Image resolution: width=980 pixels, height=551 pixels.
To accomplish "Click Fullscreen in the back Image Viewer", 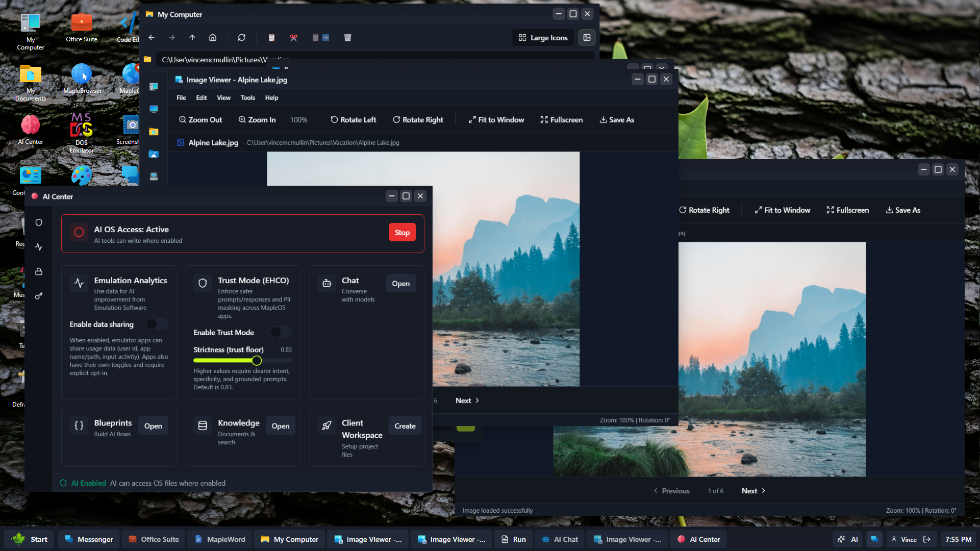I will (x=848, y=210).
